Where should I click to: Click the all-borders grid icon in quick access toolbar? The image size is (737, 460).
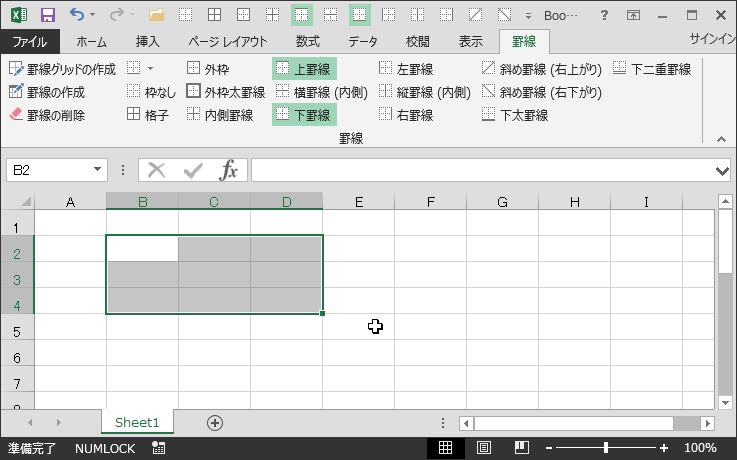(x=214, y=15)
